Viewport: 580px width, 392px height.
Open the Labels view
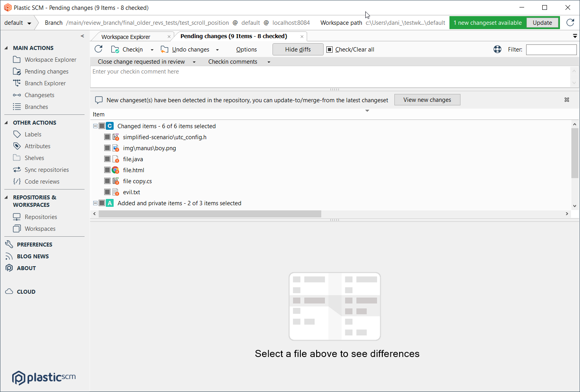(33, 134)
